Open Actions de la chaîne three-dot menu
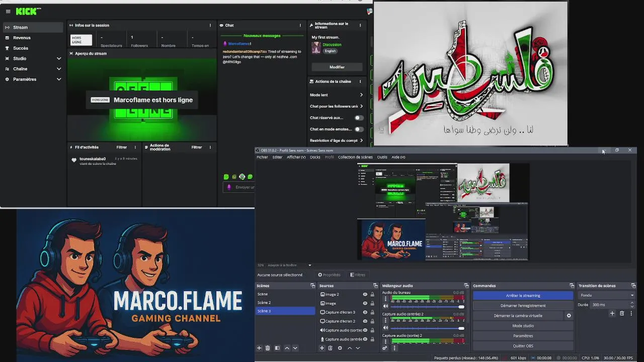 tap(360, 81)
